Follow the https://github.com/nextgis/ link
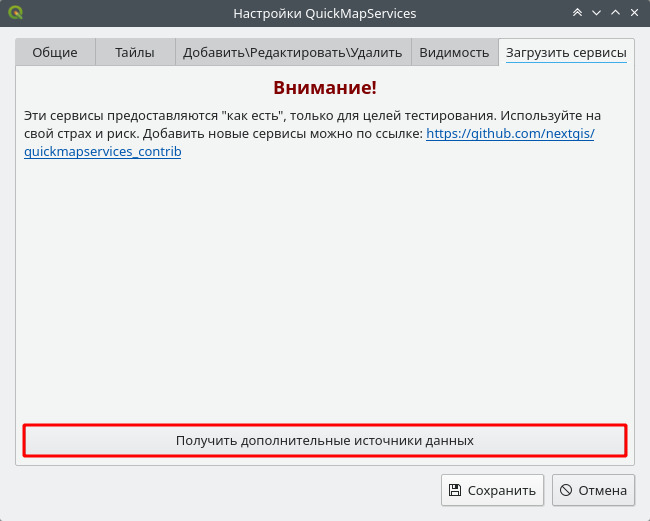This screenshot has width=650, height=521. point(510,133)
